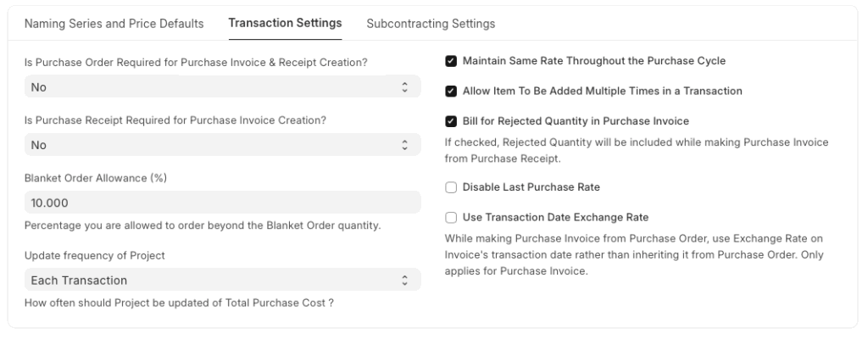Click the 'Use Transaction Date Exchange Rate' label text
Screen dimensions: 868x339
click(x=555, y=217)
